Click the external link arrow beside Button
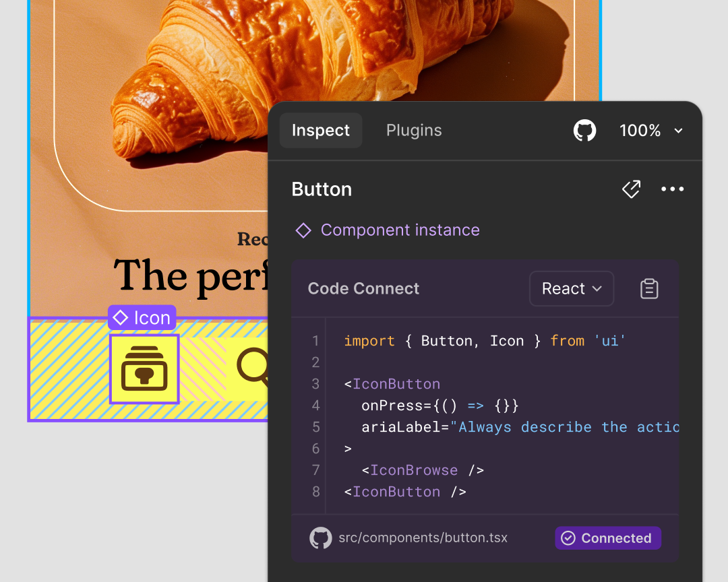The image size is (728, 582). click(x=631, y=189)
